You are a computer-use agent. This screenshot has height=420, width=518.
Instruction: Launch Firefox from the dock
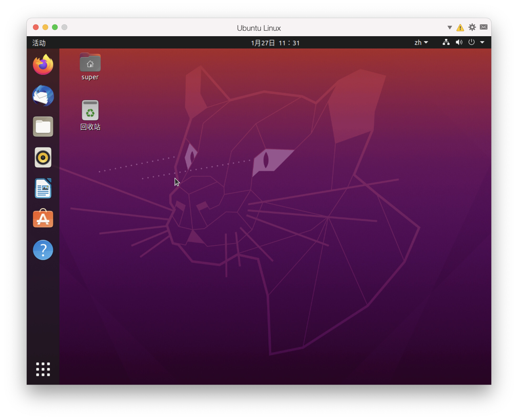pos(43,65)
